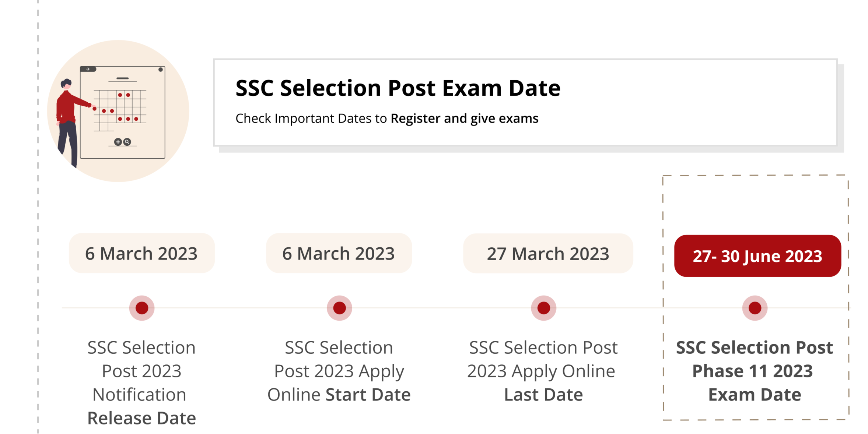868x434 pixels.
Task: Click the Phase 11 2023 Exam Date label
Action: (755, 371)
